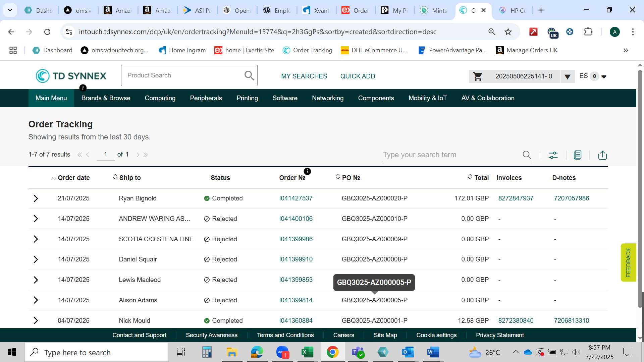The image size is (644, 362).
Task: Open the Software menu
Action: pos(285,98)
